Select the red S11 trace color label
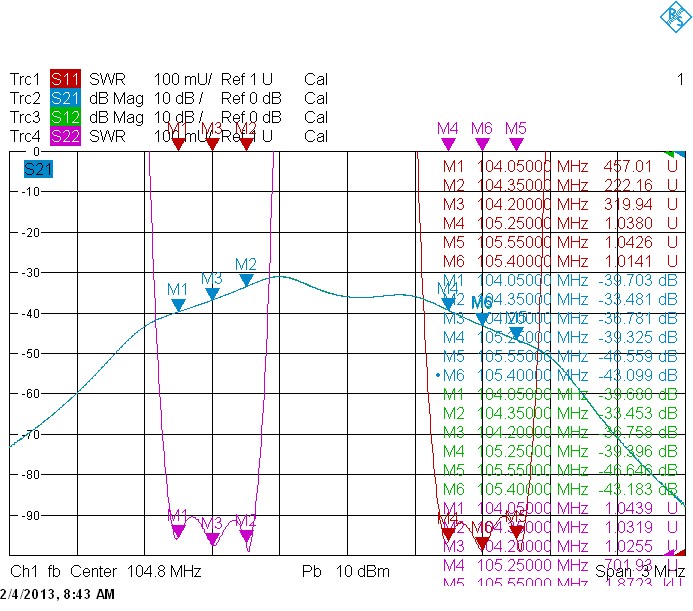Screen dimensions: 693x611 click(65, 79)
